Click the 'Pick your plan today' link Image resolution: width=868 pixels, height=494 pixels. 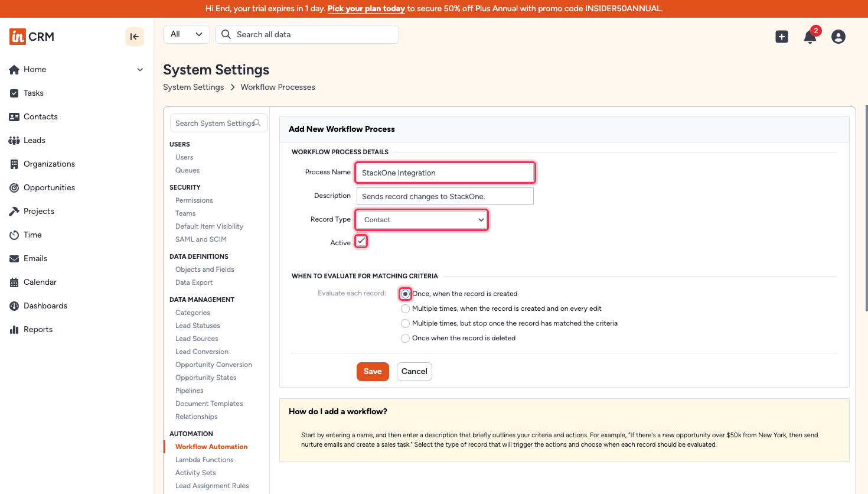[x=366, y=9]
